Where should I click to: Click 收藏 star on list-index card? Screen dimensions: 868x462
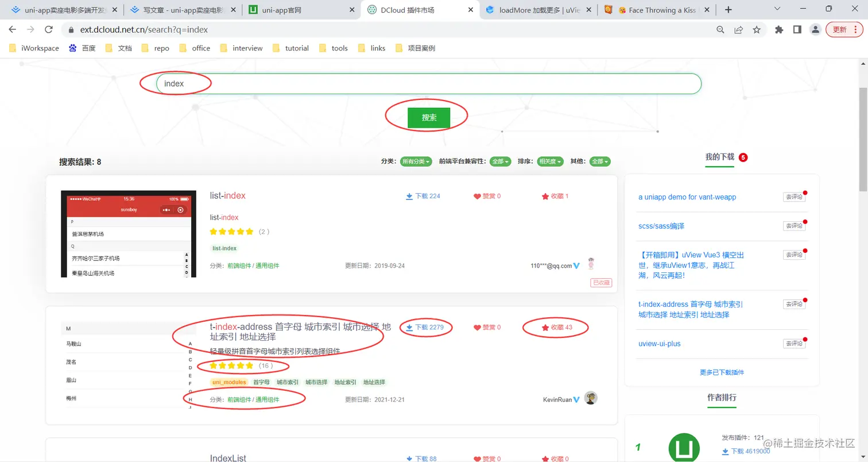pos(545,196)
